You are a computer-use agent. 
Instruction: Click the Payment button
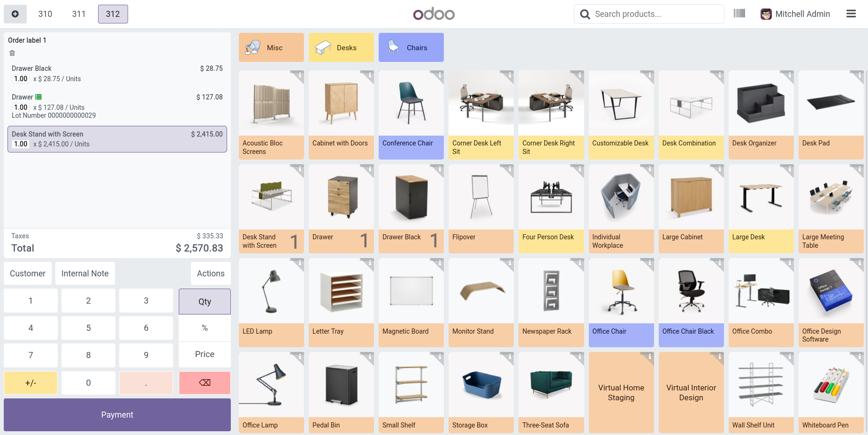click(x=117, y=415)
